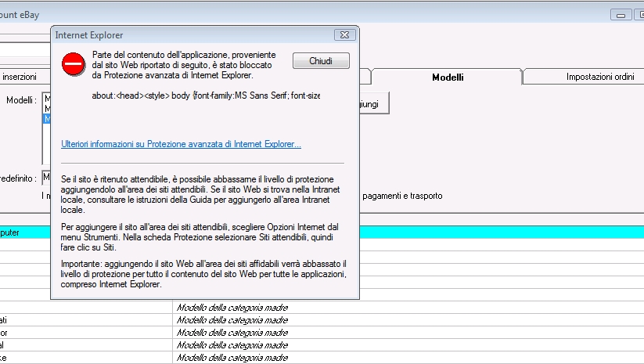
Task: Switch to the Modelli tab
Action: pyautogui.click(x=448, y=77)
